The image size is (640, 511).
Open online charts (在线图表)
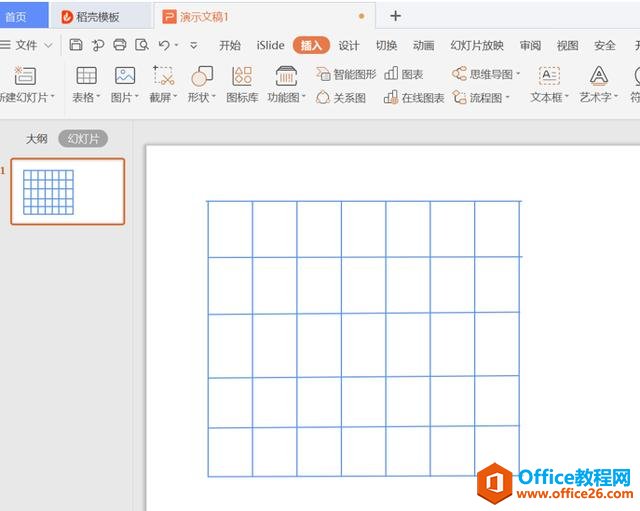414,98
